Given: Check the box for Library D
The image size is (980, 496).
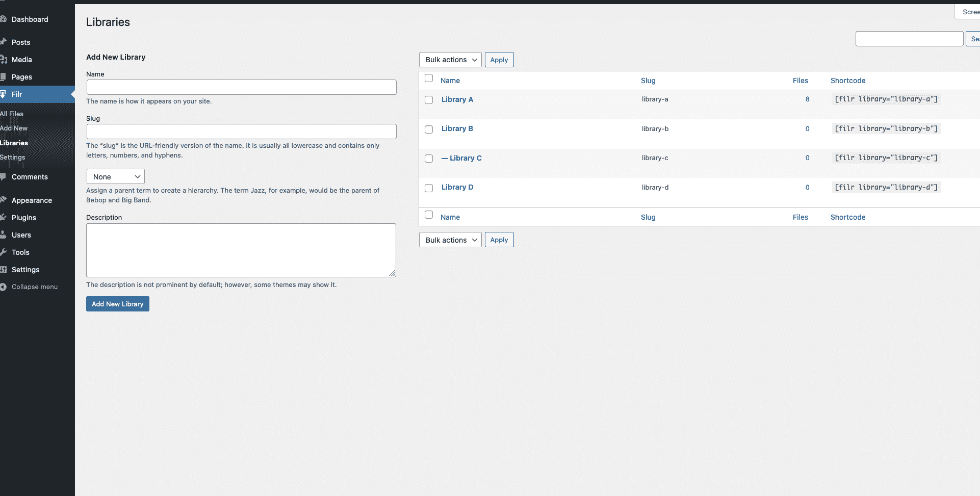Looking at the screenshot, I should point(429,188).
